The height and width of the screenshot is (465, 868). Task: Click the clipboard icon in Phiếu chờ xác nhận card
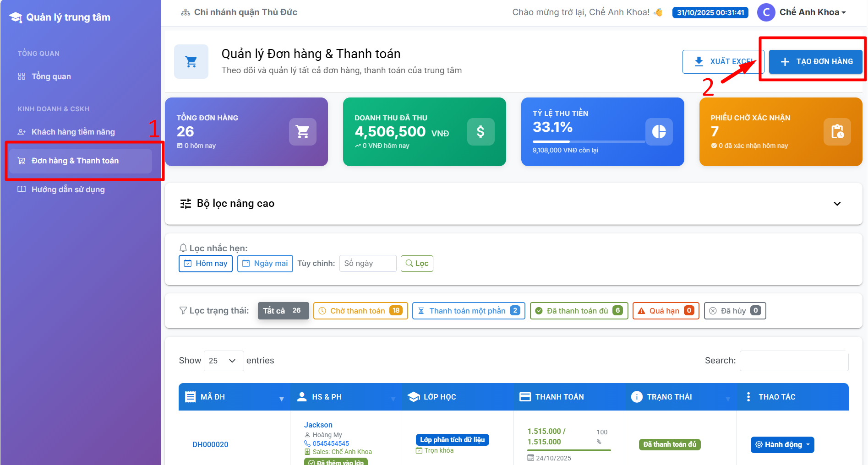[837, 132]
